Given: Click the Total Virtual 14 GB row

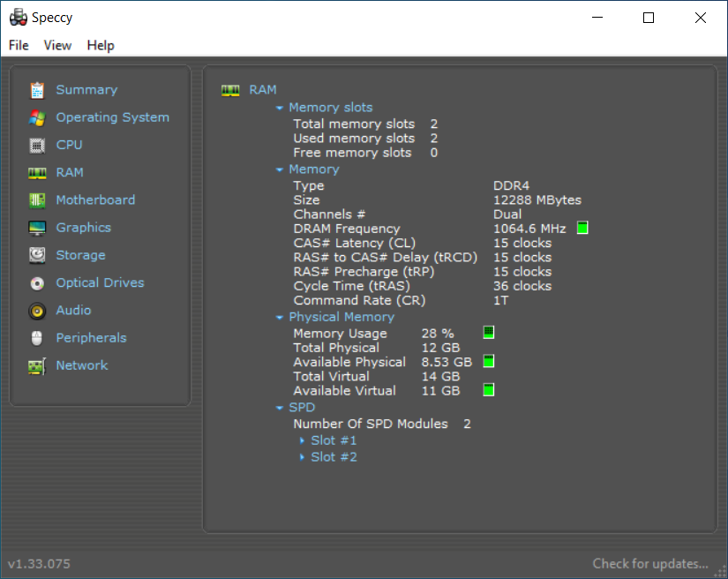Looking at the screenshot, I should (x=377, y=377).
